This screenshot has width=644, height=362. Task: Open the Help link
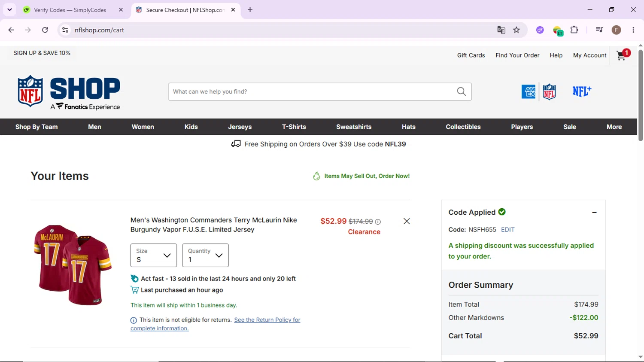pyautogui.click(x=556, y=55)
